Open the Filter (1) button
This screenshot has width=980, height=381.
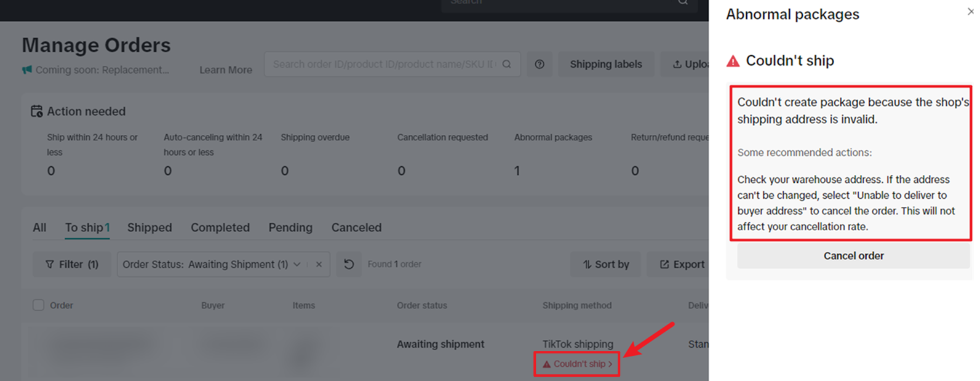[72, 264]
